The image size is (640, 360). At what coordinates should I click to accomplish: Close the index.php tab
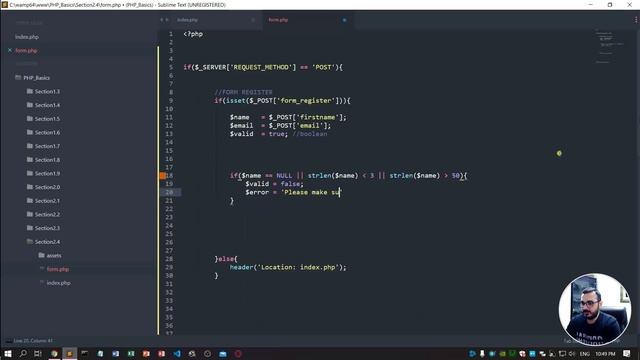pyautogui.click(x=253, y=20)
